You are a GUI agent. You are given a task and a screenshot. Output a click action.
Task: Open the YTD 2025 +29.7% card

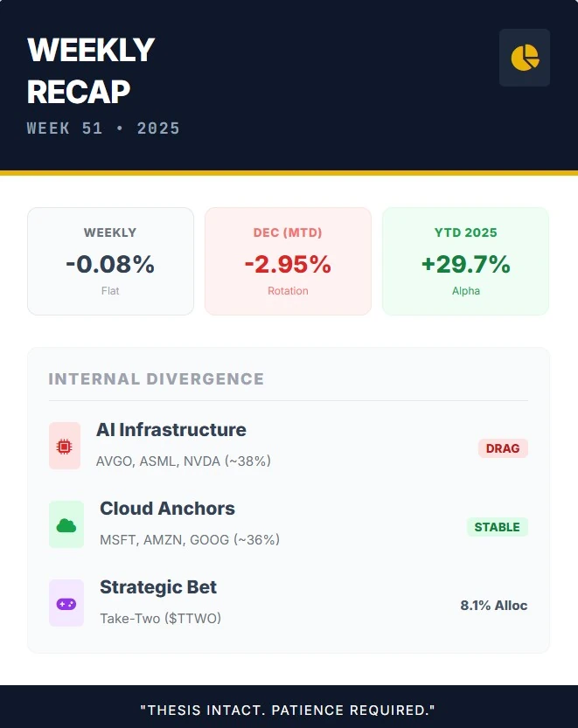[465, 261]
